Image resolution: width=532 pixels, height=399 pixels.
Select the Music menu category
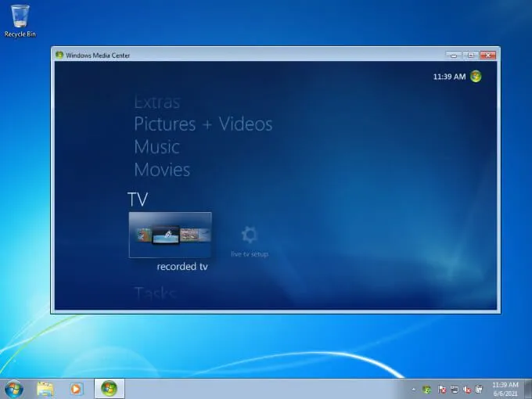156,147
